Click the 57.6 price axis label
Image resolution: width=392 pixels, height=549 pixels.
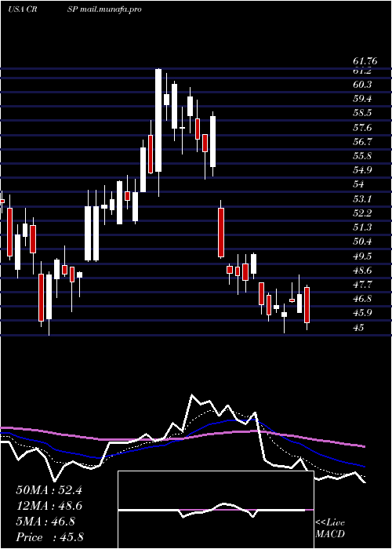coord(362,128)
